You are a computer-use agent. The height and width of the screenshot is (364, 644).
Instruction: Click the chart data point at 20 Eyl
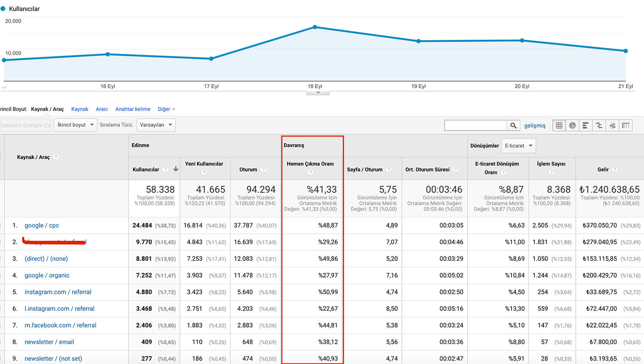tap(522, 40)
